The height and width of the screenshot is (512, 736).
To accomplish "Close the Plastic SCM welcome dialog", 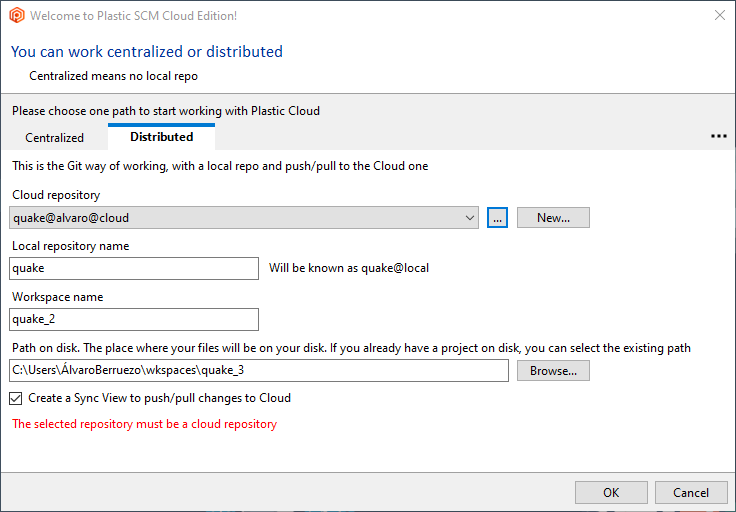I will (x=719, y=16).
